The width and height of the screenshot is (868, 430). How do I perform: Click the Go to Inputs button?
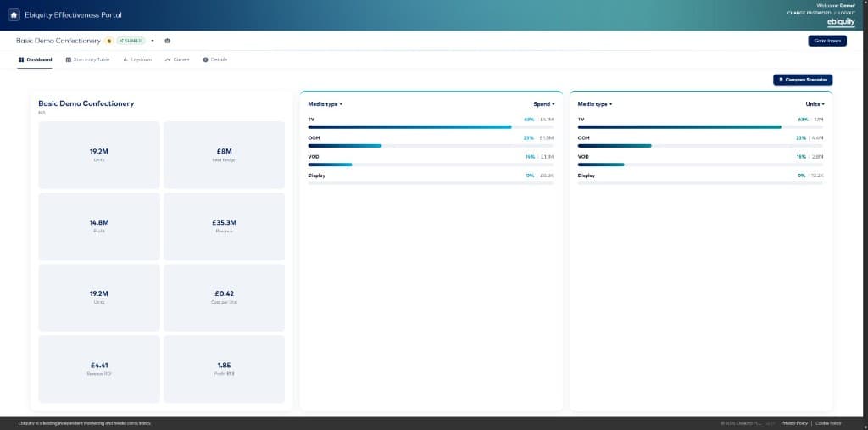coord(827,41)
